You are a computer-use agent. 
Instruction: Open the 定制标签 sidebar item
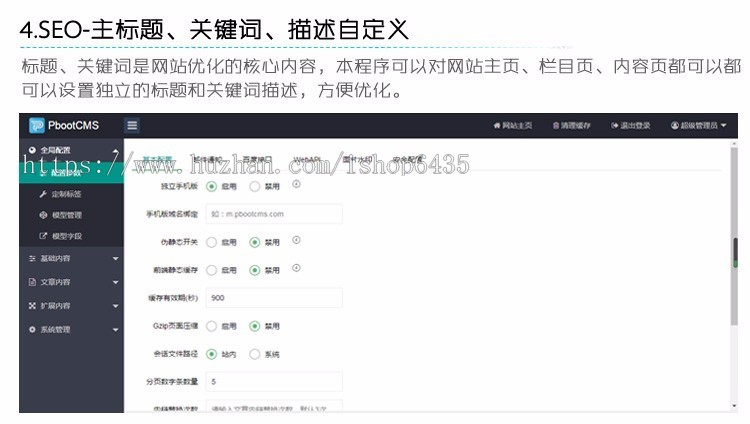71,194
